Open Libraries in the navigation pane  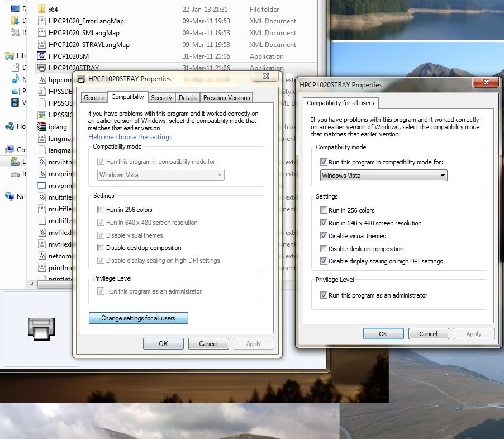point(9,56)
